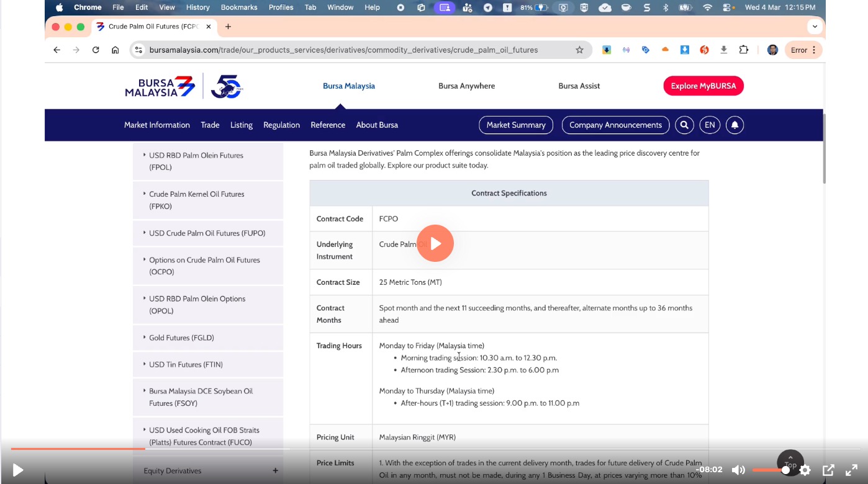Click the Market Summary button
Screen dimensions: 868x484
pos(516,125)
